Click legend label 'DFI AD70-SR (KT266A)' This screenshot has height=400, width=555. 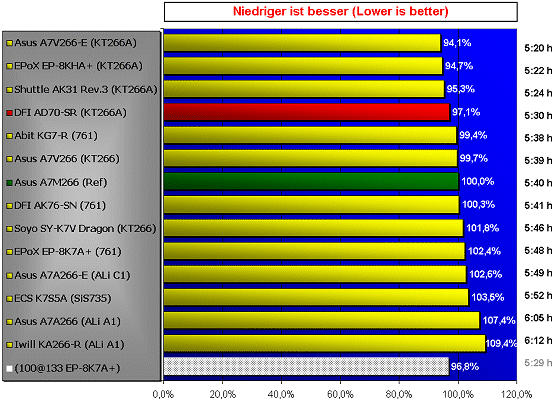(x=70, y=113)
